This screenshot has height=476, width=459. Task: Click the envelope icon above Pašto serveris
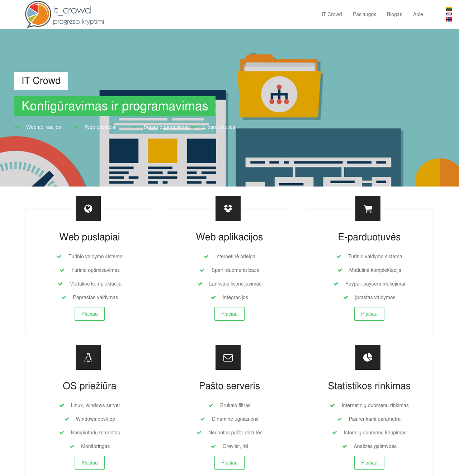228,357
